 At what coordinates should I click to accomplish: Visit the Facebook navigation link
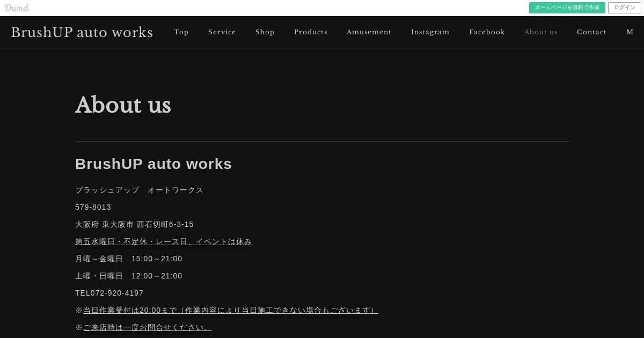[x=487, y=32]
